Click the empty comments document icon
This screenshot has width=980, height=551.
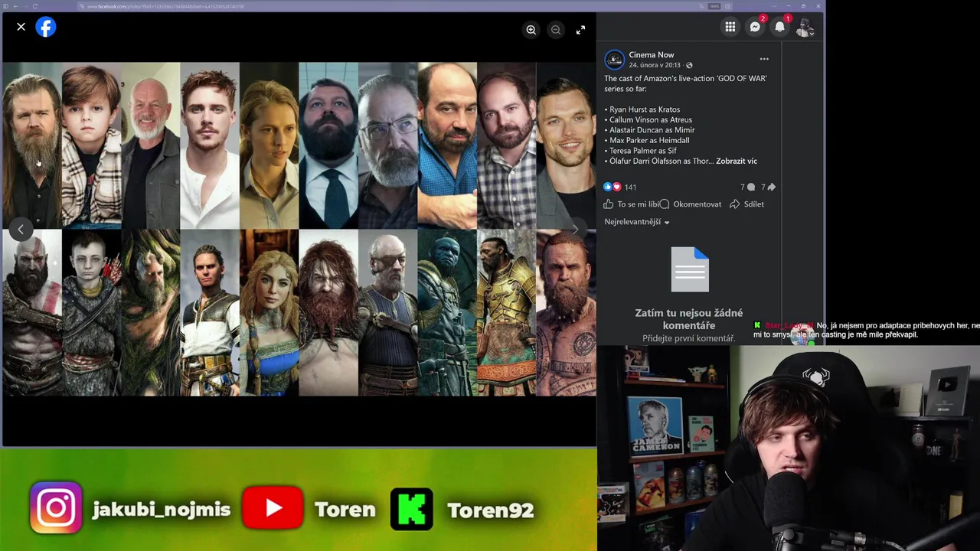tap(690, 269)
